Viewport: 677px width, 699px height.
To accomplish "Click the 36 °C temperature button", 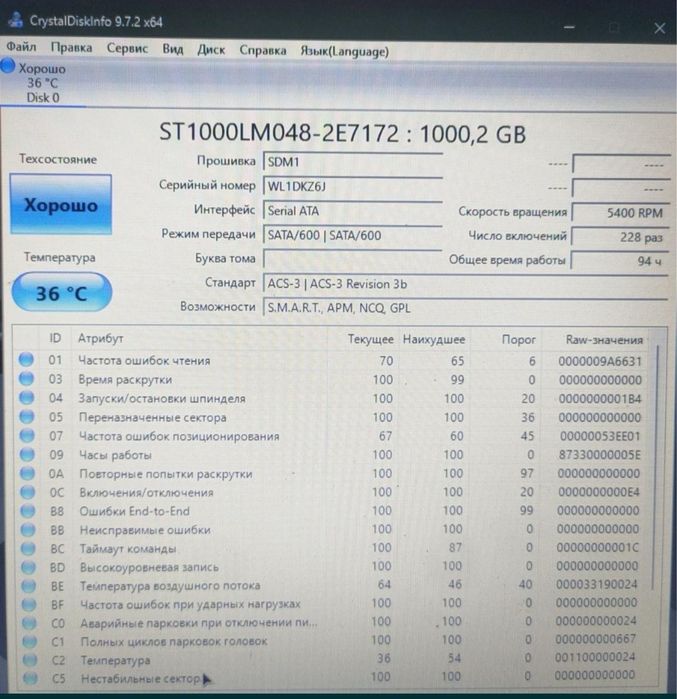I will point(62,293).
